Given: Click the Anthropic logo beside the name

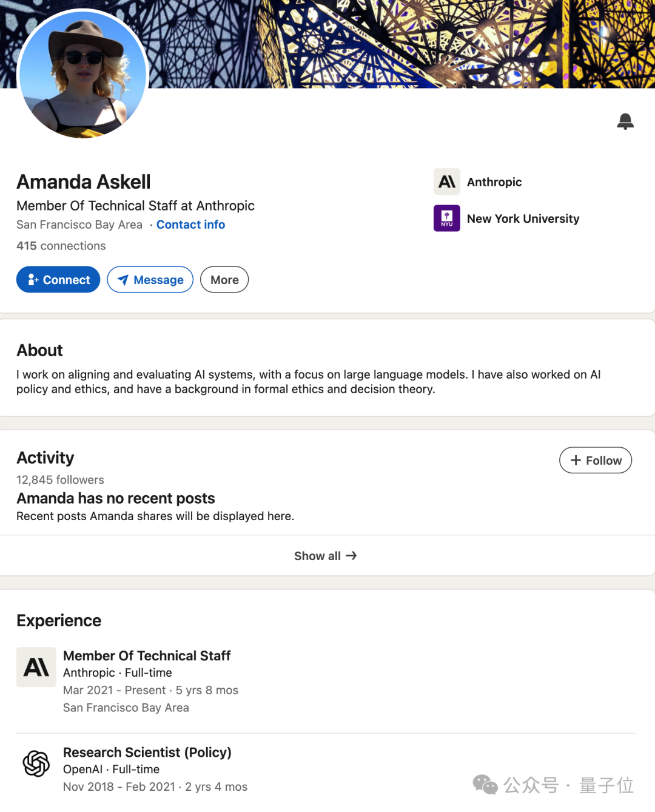Looking at the screenshot, I should click(447, 181).
